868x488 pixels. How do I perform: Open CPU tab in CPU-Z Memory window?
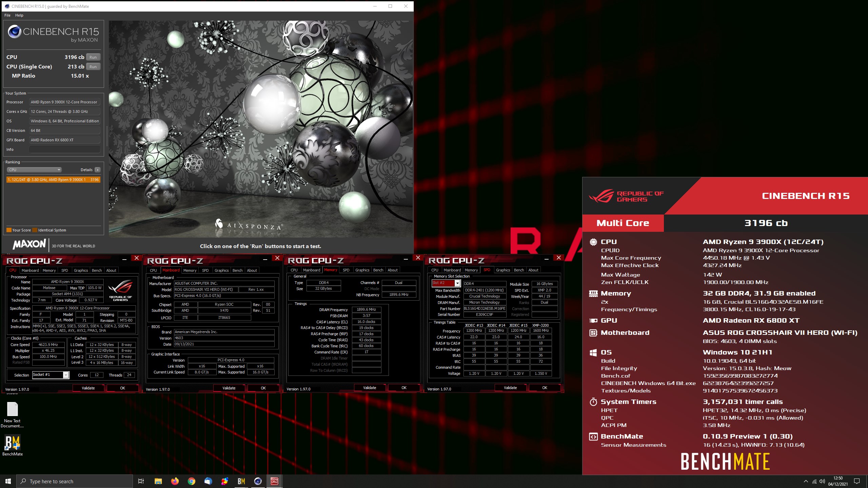coord(294,270)
